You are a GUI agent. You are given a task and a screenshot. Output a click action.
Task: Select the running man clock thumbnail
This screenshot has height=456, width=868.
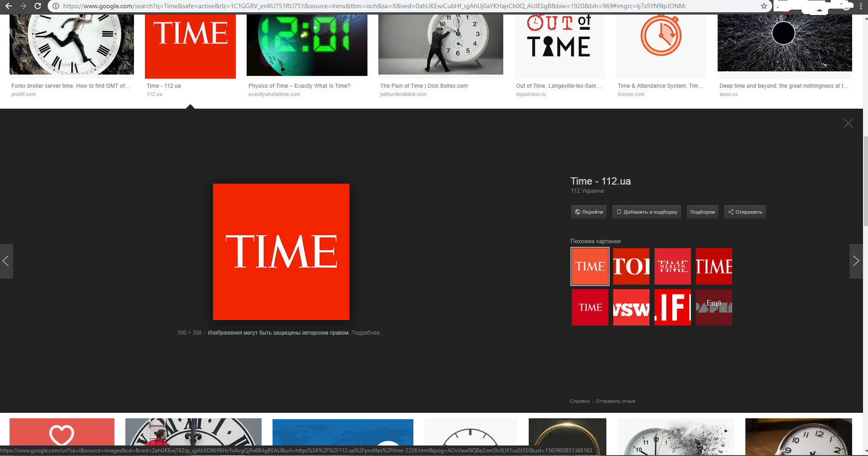click(72, 44)
